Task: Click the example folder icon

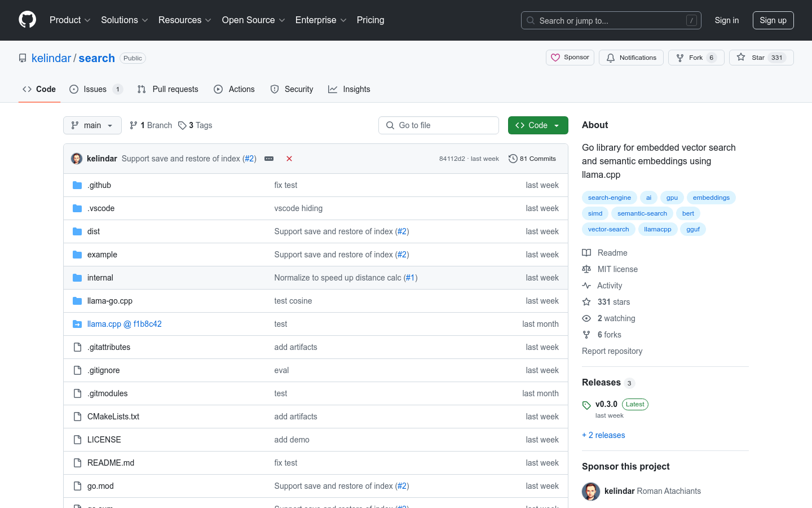Action: pos(77,255)
